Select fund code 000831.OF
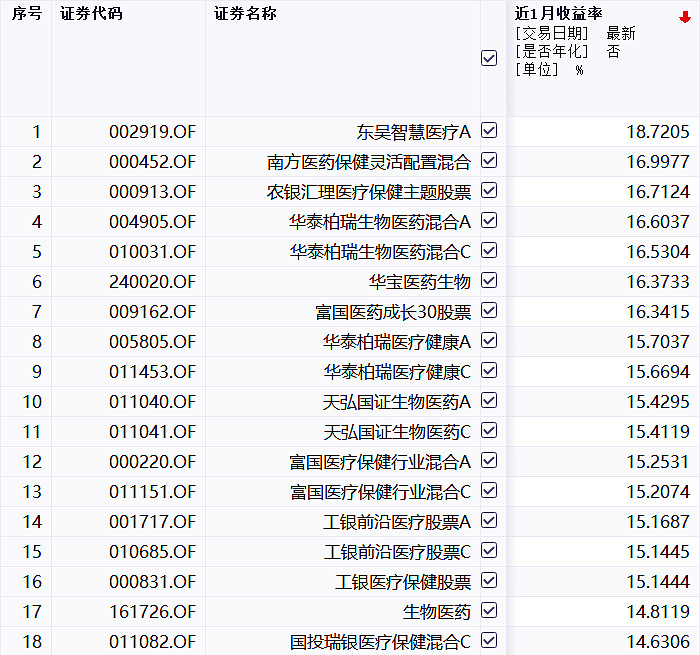The width and height of the screenshot is (700, 655). tap(152, 582)
